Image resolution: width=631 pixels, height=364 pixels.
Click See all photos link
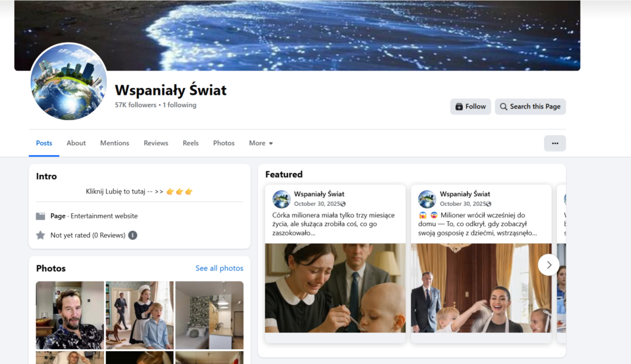click(219, 269)
